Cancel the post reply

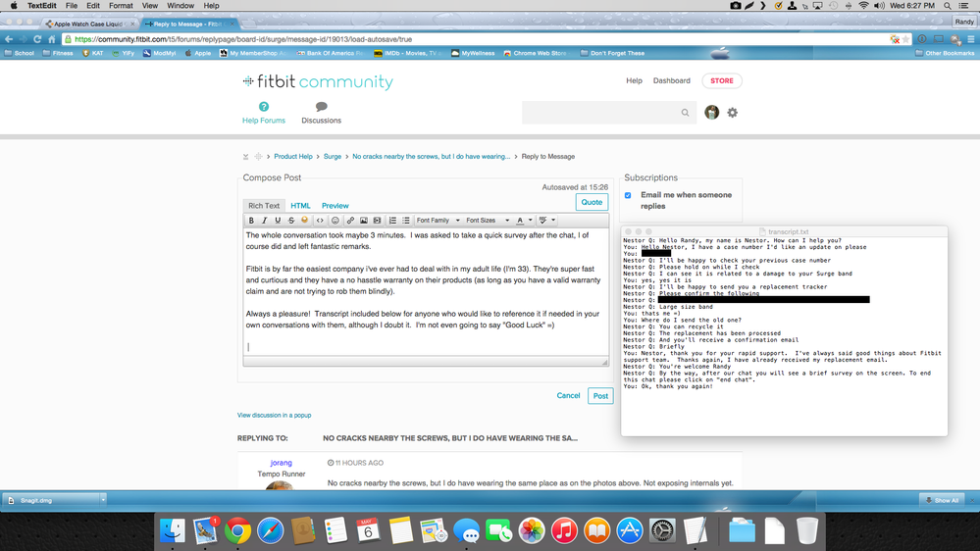pyautogui.click(x=568, y=395)
